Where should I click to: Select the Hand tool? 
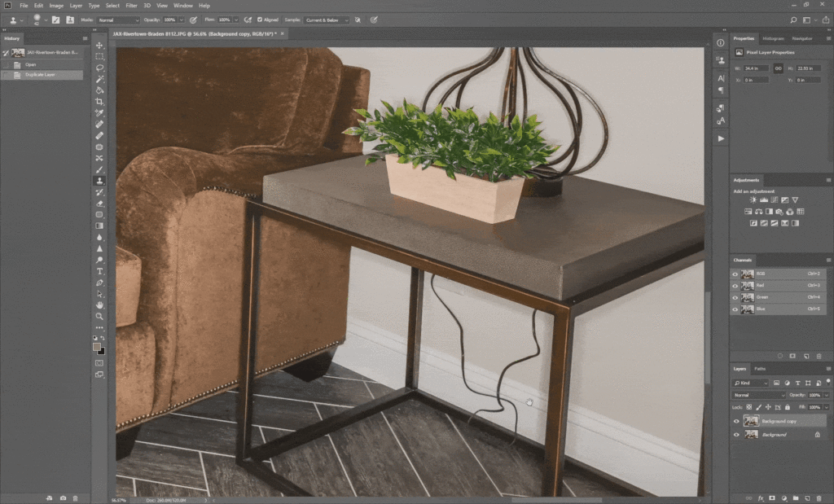99,305
